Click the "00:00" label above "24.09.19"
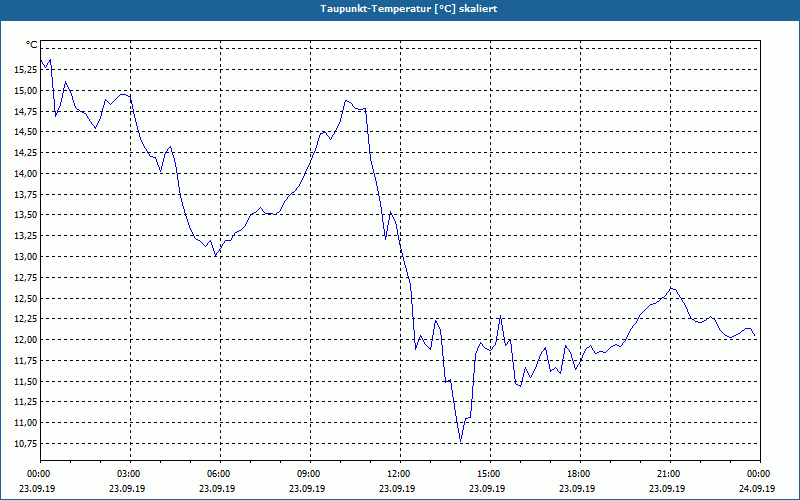Viewport: 800px width, 500px height. [x=758, y=474]
